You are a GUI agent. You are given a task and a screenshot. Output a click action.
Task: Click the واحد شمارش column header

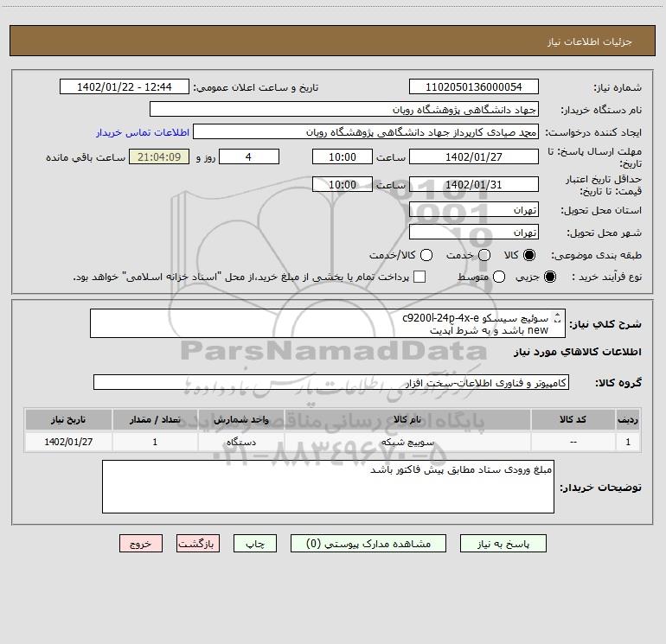pyautogui.click(x=240, y=419)
